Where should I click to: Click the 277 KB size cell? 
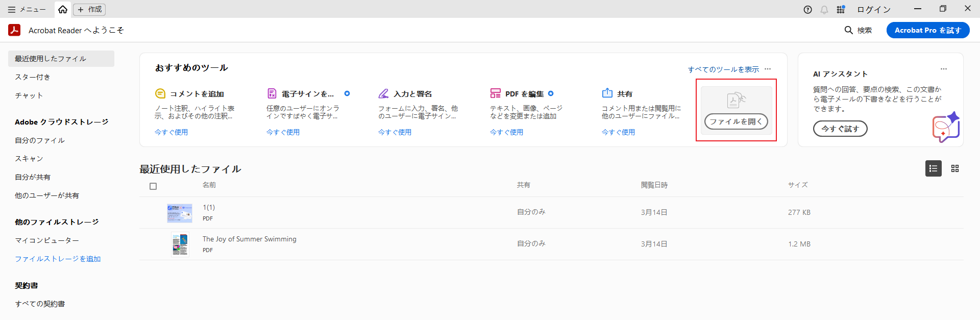[x=799, y=212]
